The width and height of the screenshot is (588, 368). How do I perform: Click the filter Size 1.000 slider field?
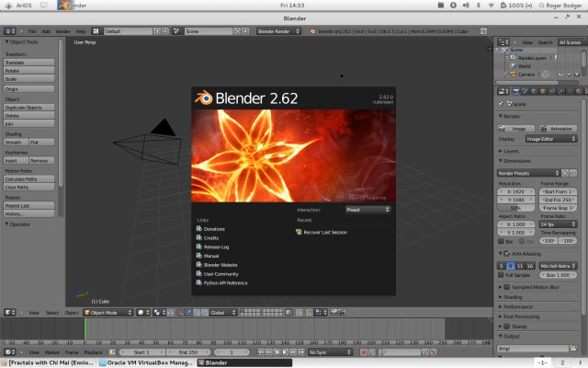pos(558,275)
